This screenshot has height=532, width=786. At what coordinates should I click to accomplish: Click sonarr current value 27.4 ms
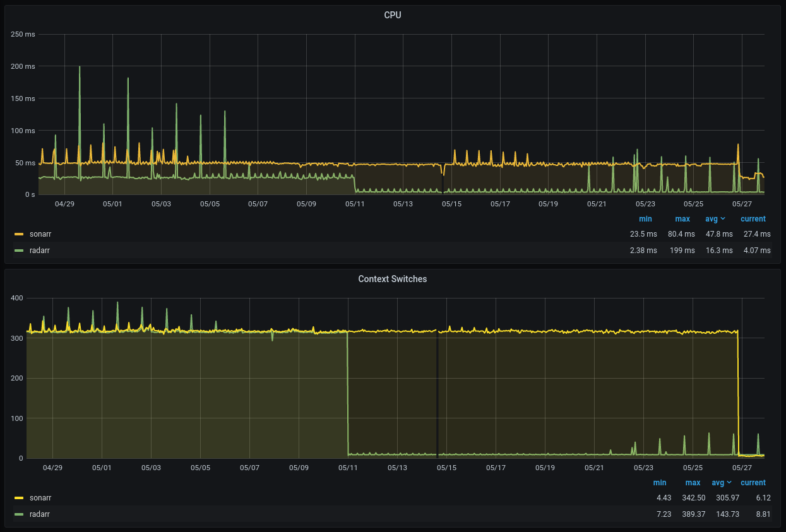click(757, 234)
